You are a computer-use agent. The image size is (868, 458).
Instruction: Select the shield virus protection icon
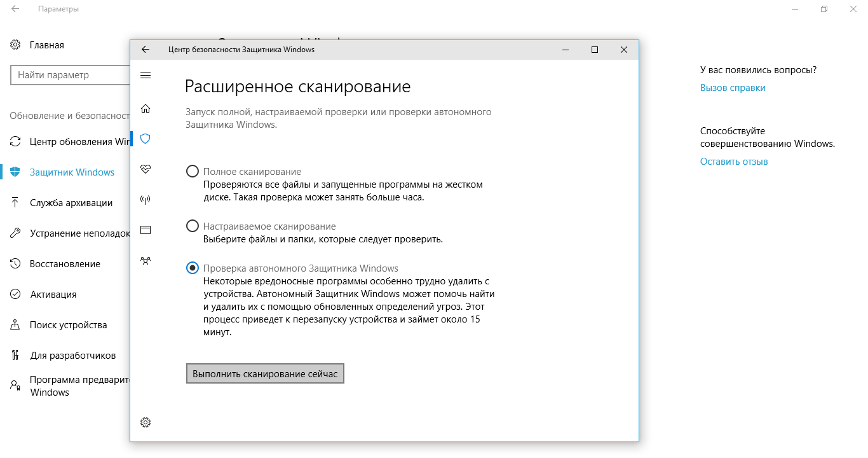146,139
